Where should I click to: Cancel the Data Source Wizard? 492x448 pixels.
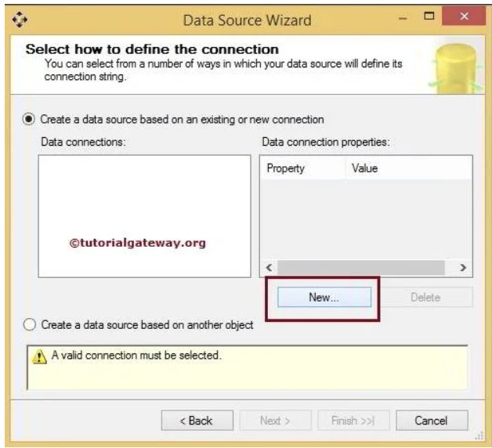432,421
